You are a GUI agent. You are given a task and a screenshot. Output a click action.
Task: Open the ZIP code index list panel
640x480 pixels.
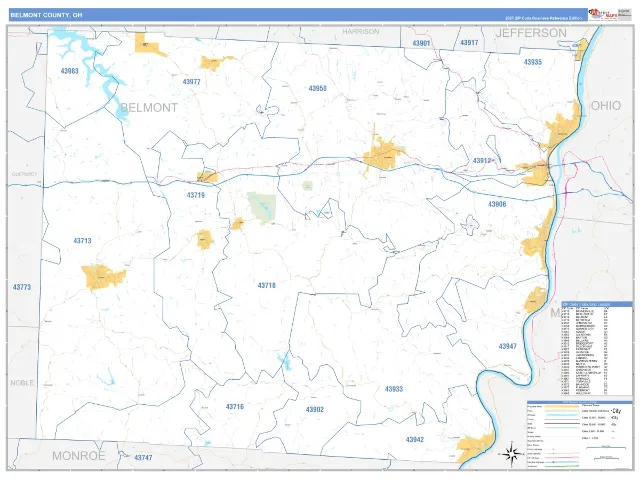pyautogui.click(x=597, y=349)
